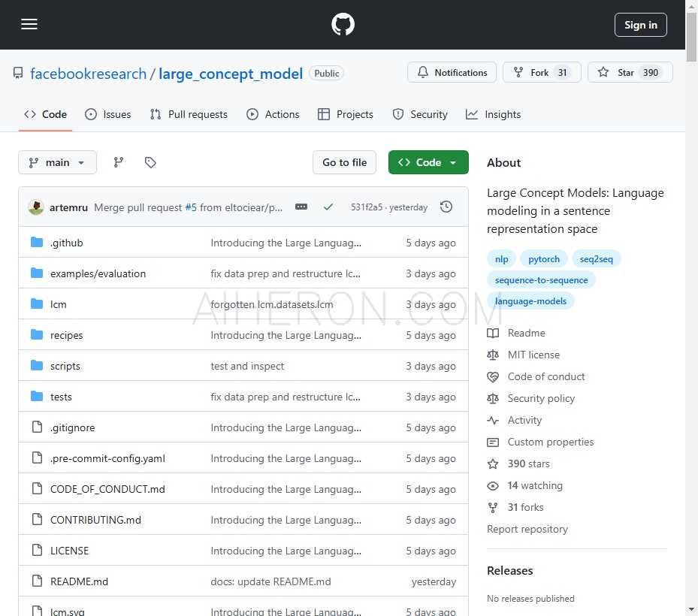Fork the repository
The width and height of the screenshot is (698, 616).
[x=540, y=73]
